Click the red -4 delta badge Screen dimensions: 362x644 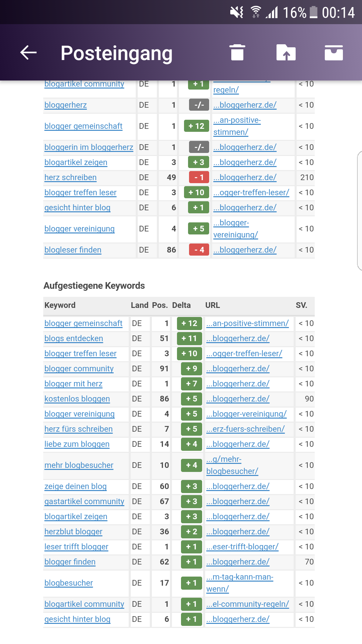pos(199,250)
